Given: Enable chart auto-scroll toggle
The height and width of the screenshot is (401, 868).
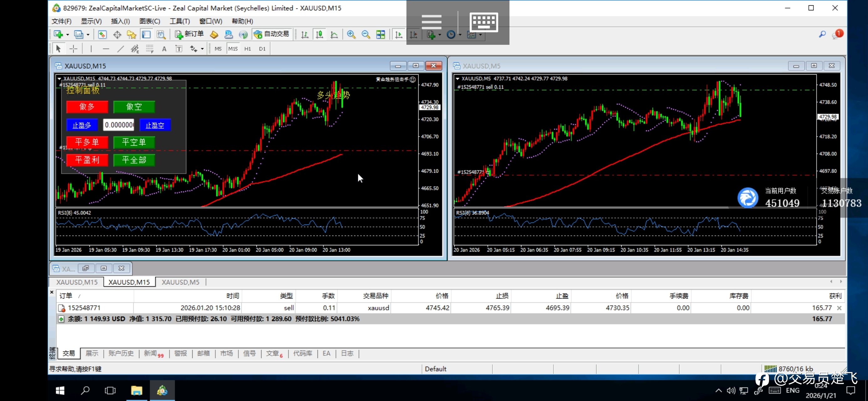Looking at the screenshot, I should point(399,34).
